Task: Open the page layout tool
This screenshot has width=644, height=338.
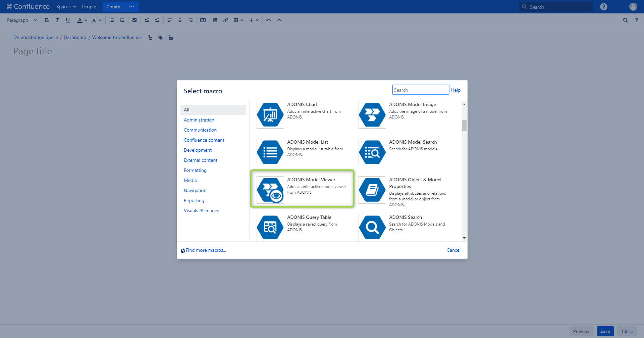Action: pyautogui.click(x=203, y=20)
